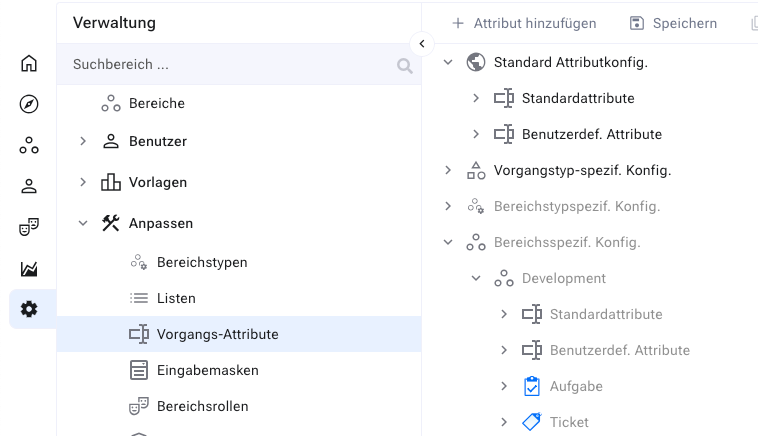This screenshot has width=758, height=436.
Task: Expand Vorgangstyp-spezif. Konfig. node
Action: click(x=448, y=171)
